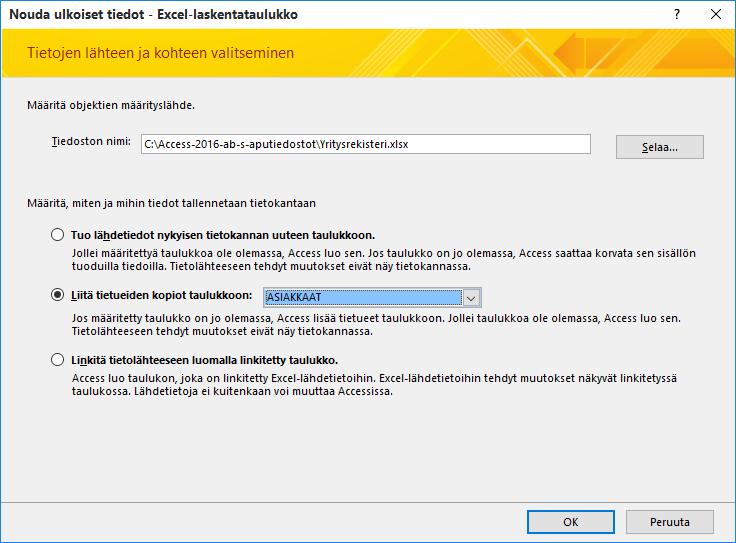Select 'Liitä tietueiden kopiot taulukkoon' radio button
Screen dimensions: 736x543
tap(57, 295)
